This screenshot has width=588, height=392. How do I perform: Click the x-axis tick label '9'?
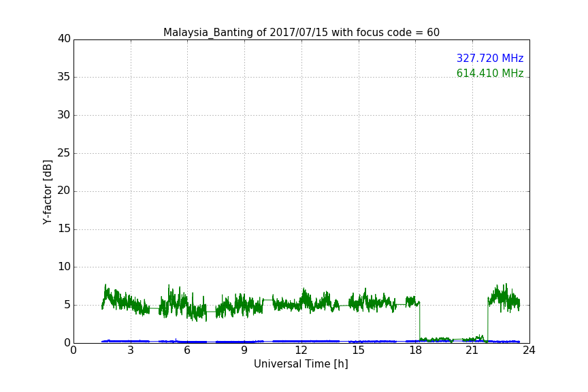tap(244, 350)
